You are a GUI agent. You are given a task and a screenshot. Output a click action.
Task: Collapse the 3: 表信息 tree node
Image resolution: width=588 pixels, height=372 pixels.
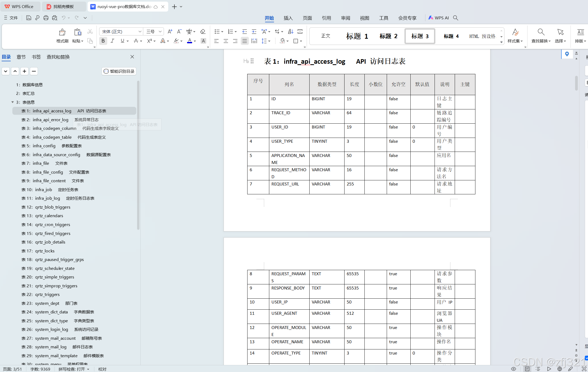pyautogui.click(x=13, y=102)
